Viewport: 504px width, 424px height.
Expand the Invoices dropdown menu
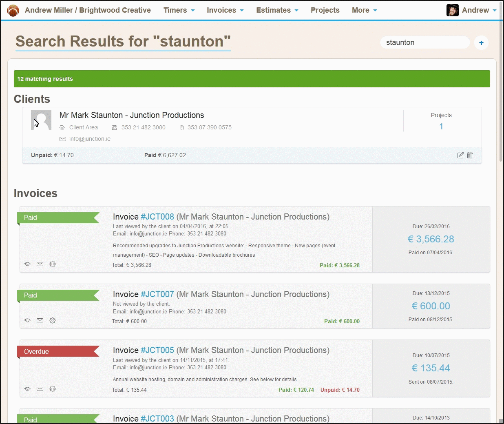coord(225,10)
